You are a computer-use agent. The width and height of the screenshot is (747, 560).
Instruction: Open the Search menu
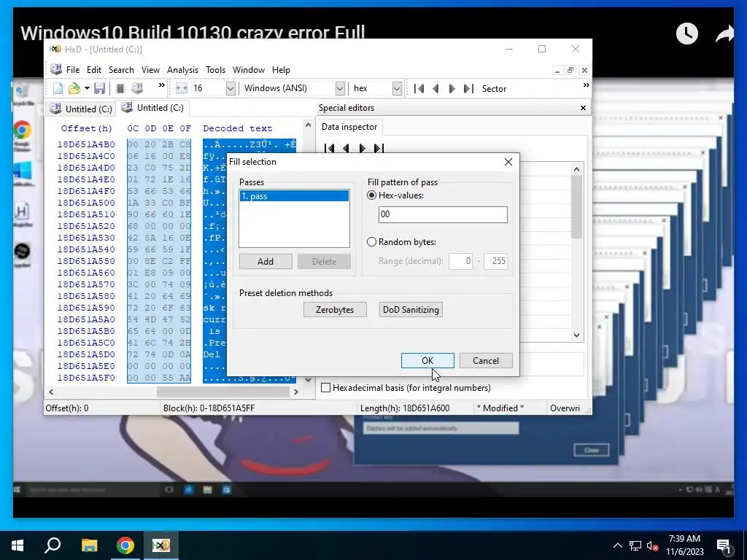(121, 69)
